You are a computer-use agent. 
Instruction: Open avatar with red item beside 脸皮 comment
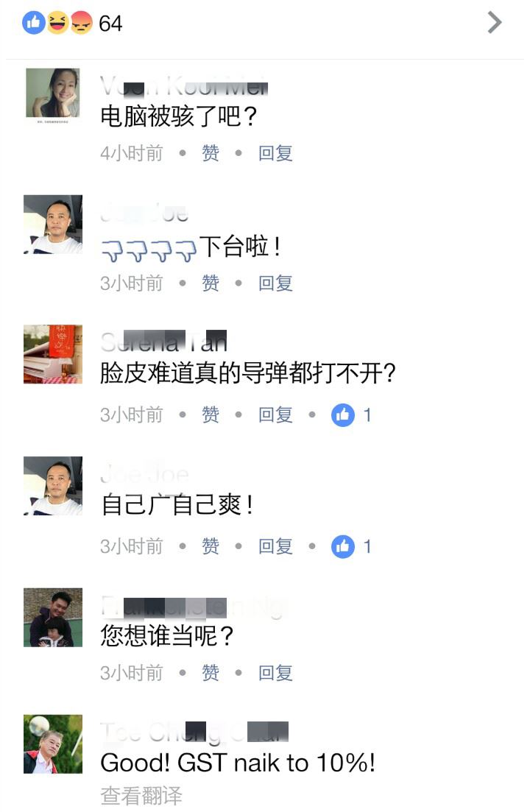coord(53,354)
